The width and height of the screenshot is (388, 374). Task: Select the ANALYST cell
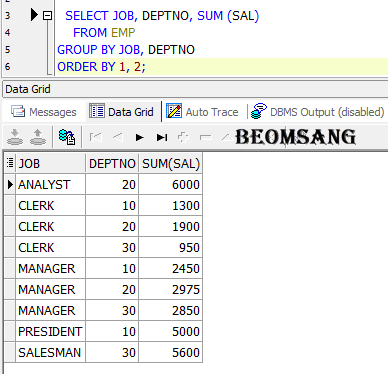coord(50,184)
